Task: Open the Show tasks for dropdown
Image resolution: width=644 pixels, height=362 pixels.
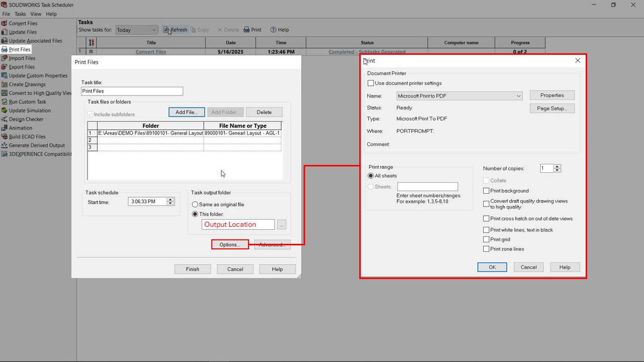Action: (153, 30)
